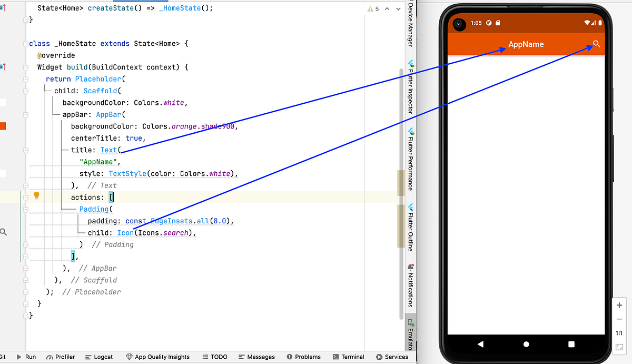The image size is (632, 364).
Task: Click the 5 warnings inspection indicator
Action: (x=374, y=8)
